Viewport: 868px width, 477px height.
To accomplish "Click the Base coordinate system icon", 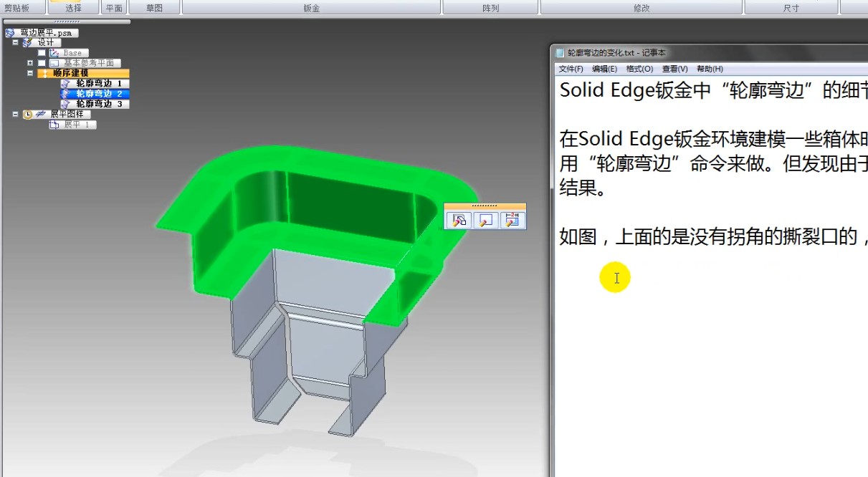I will (55, 53).
